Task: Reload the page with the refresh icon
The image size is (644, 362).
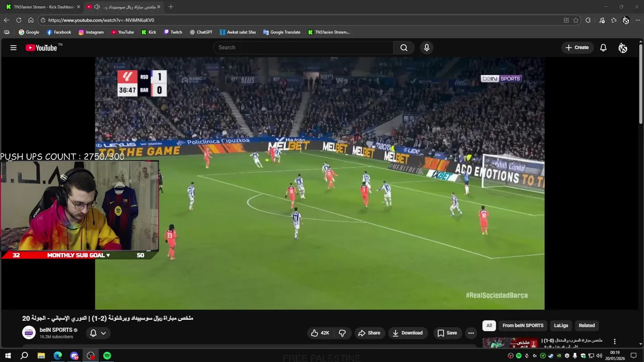Action: point(19,20)
